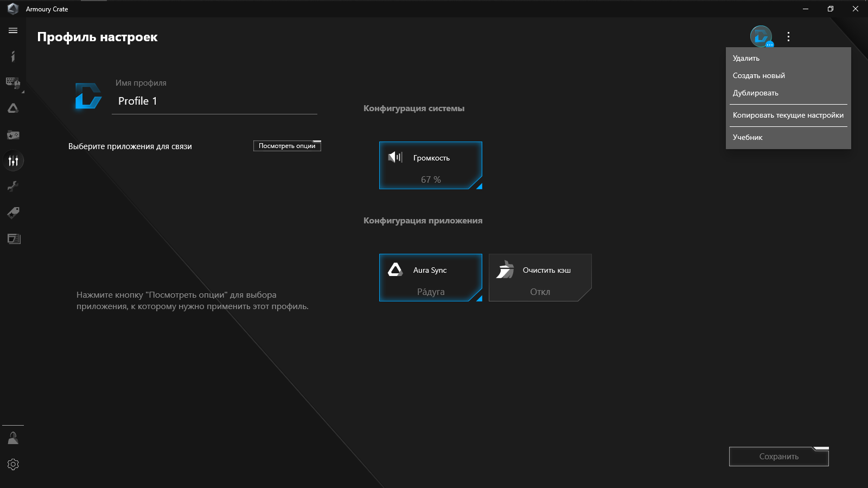Screen dimensions: 868x488
Task: Toggle the Очистить кэш tile
Action: click(x=540, y=278)
